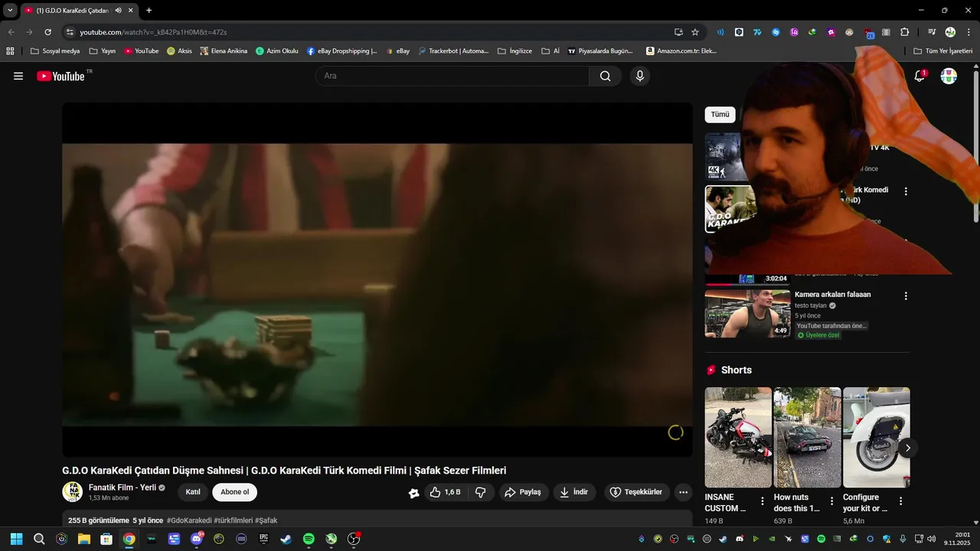
Task: Open the Tüm Yer İşaretleri bookmarks folder
Action: click(x=943, y=51)
